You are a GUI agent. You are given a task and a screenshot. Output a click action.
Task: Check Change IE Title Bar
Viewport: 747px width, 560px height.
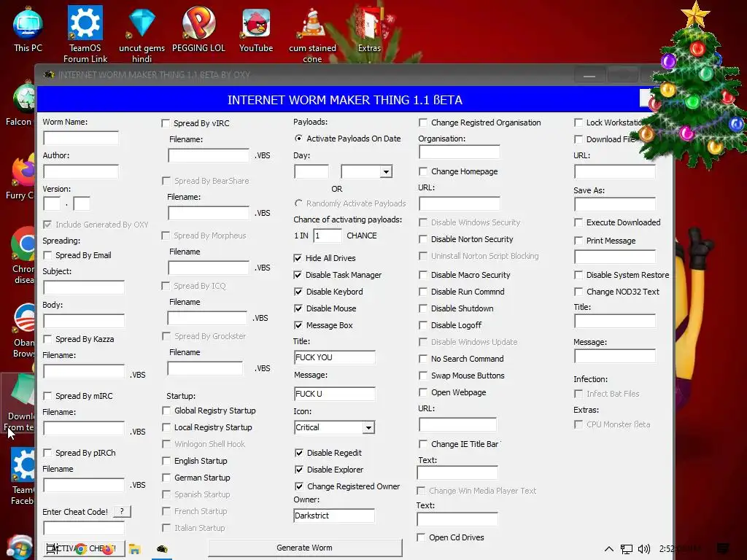click(422, 444)
